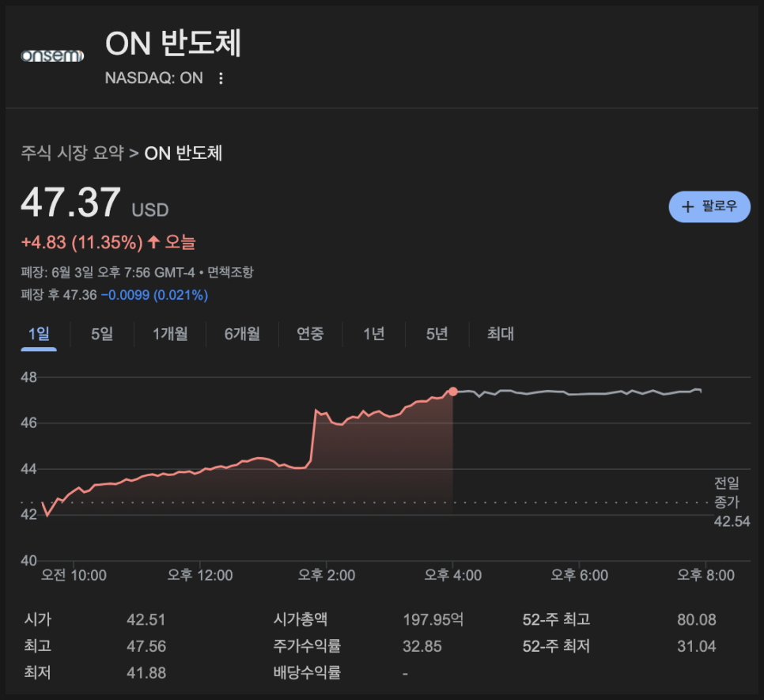Click the 52-주 최고 label
This screenshot has height=700, width=764.
557,619
